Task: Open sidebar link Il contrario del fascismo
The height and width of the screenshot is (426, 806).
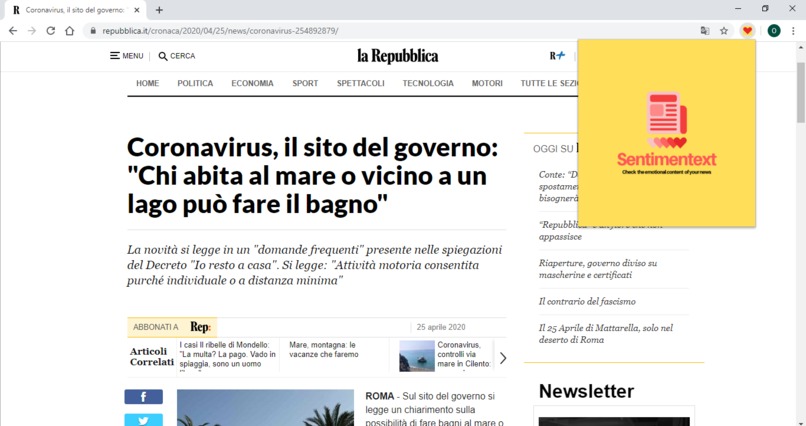Action: click(x=587, y=302)
